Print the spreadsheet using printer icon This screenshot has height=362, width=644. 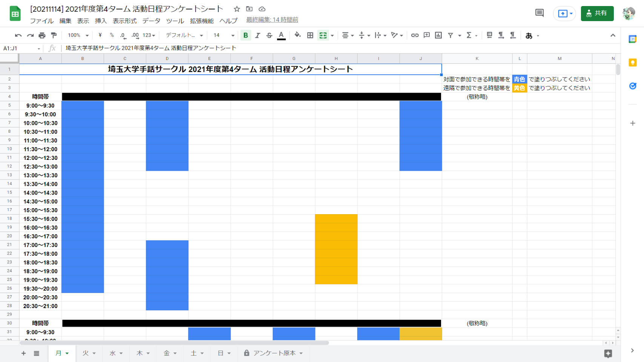tap(42, 35)
